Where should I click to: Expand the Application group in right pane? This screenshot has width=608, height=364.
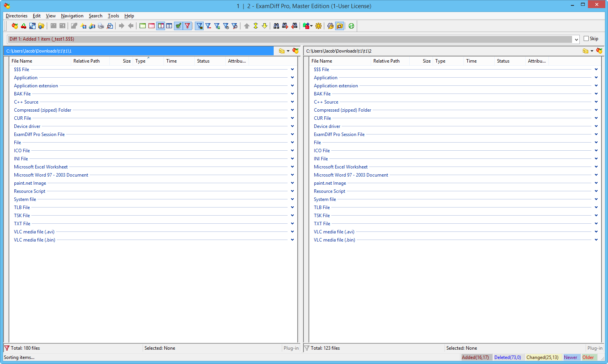point(596,78)
